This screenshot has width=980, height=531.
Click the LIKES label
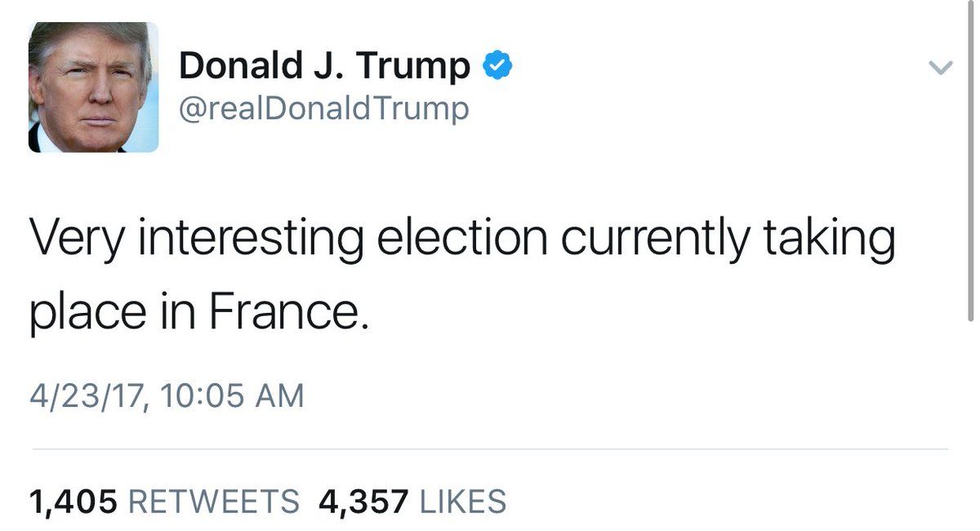[463, 501]
